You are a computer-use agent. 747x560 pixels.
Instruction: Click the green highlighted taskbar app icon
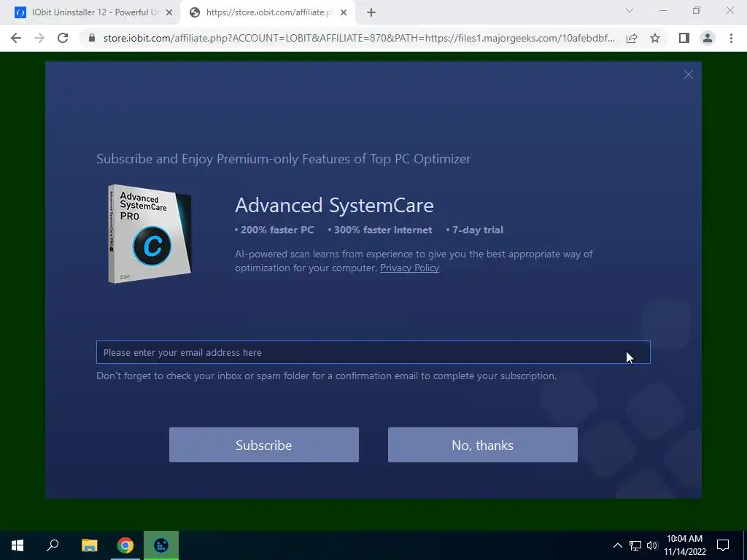[161, 545]
